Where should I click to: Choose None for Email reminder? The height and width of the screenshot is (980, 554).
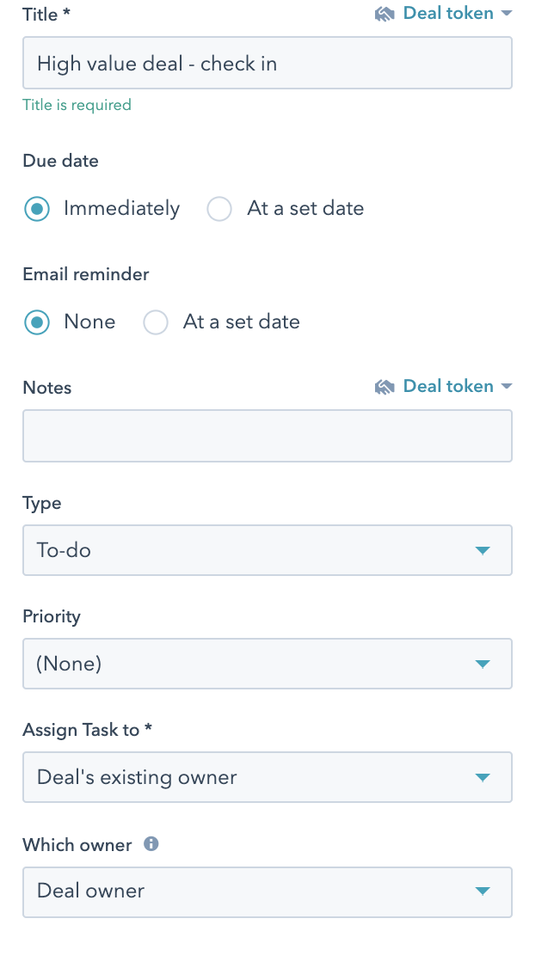[x=37, y=322]
